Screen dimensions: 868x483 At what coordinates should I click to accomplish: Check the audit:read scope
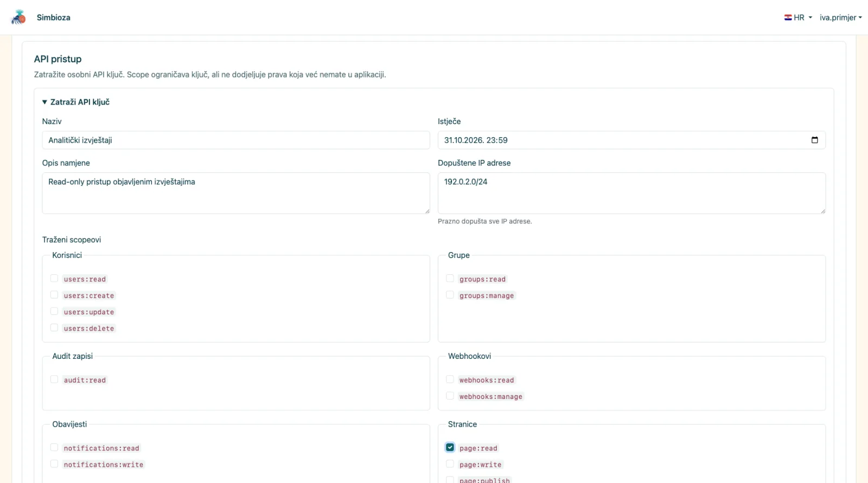[x=54, y=379]
